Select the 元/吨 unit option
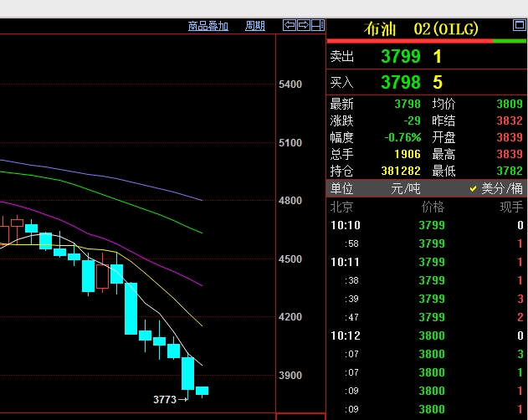Image resolution: width=528 pixels, height=420 pixels. pyautogui.click(x=403, y=189)
